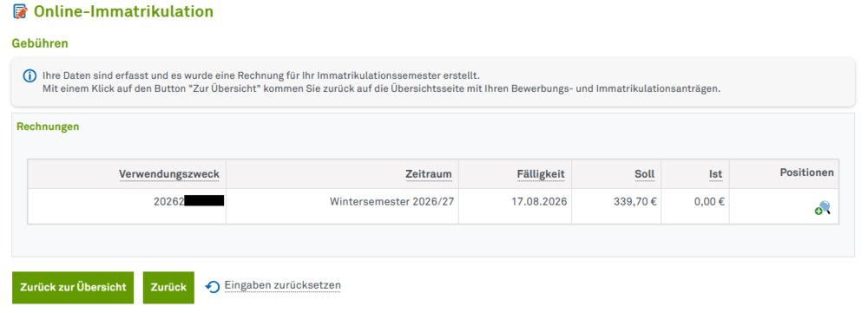Click "Eingaben zurücksetzen" link
Image resolution: width=868 pixels, height=313 pixels.
[282, 285]
